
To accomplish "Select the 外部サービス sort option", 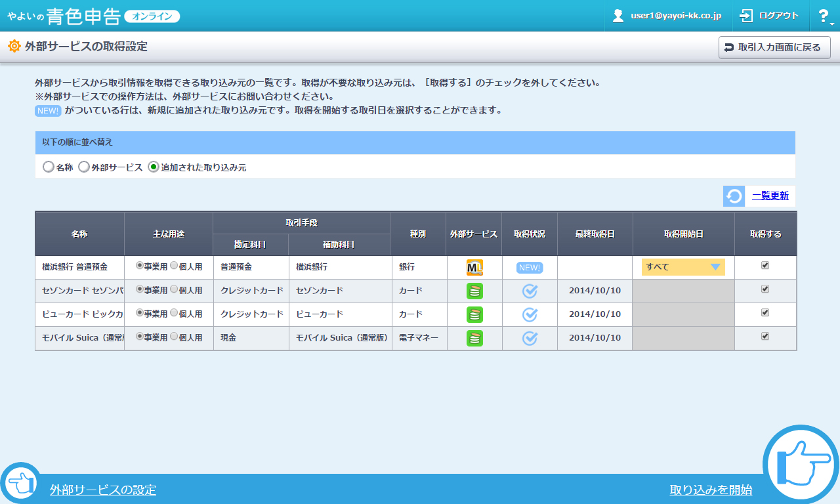I will tap(83, 167).
